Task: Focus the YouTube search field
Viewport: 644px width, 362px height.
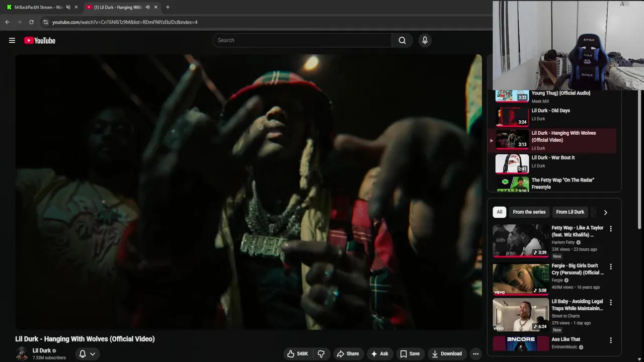Action: pyautogui.click(x=302, y=40)
